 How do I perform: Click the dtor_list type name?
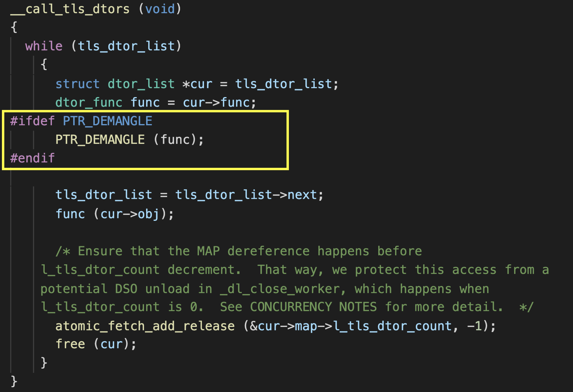141,84
